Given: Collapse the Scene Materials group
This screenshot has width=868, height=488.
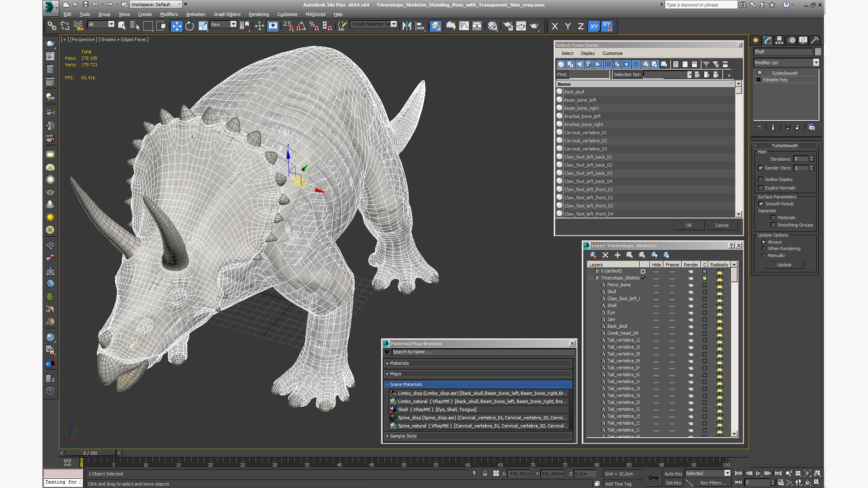Looking at the screenshot, I should pos(478,385).
